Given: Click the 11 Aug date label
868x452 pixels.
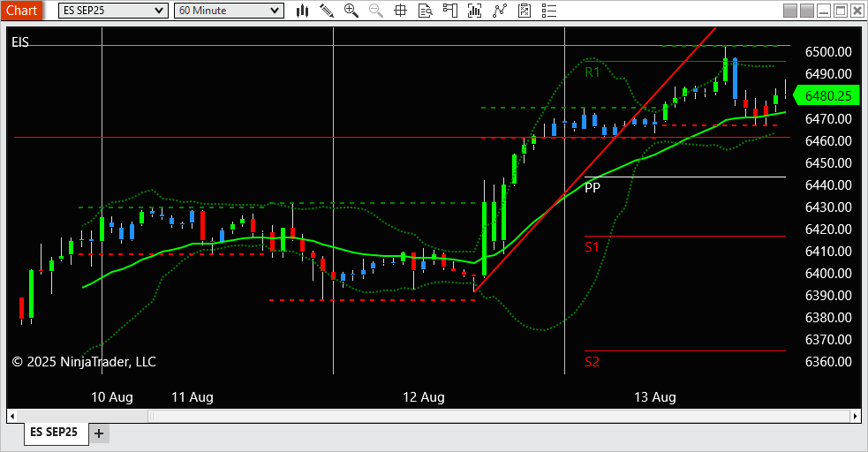Looking at the screenshot, I should pos(192,397).
